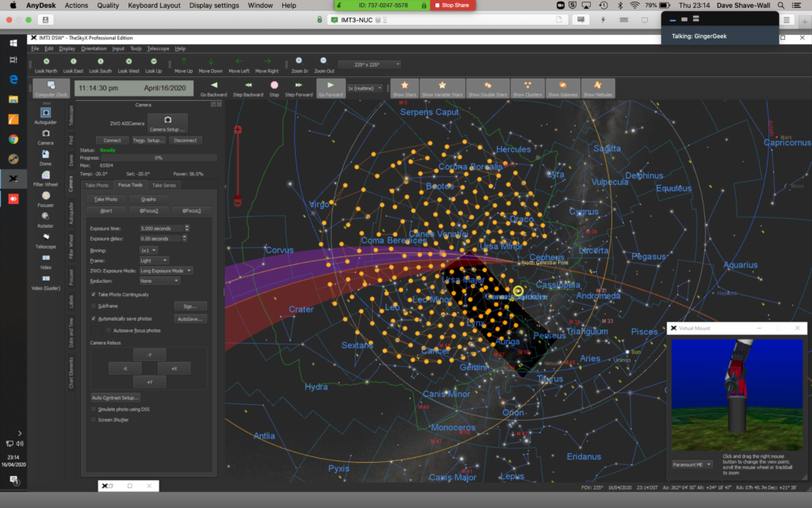Toggle Show Variable Stars
812x508 pixels.
click(442, 88)
